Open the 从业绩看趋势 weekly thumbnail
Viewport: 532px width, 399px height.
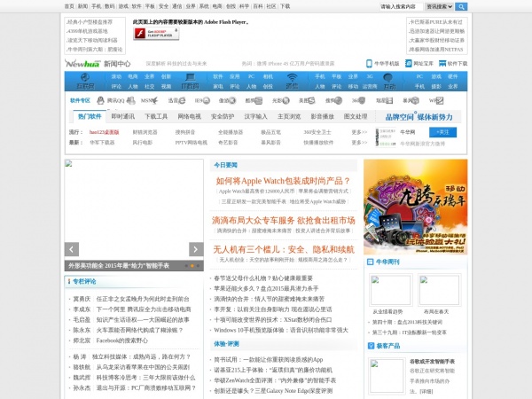click(x=391, y=290)
